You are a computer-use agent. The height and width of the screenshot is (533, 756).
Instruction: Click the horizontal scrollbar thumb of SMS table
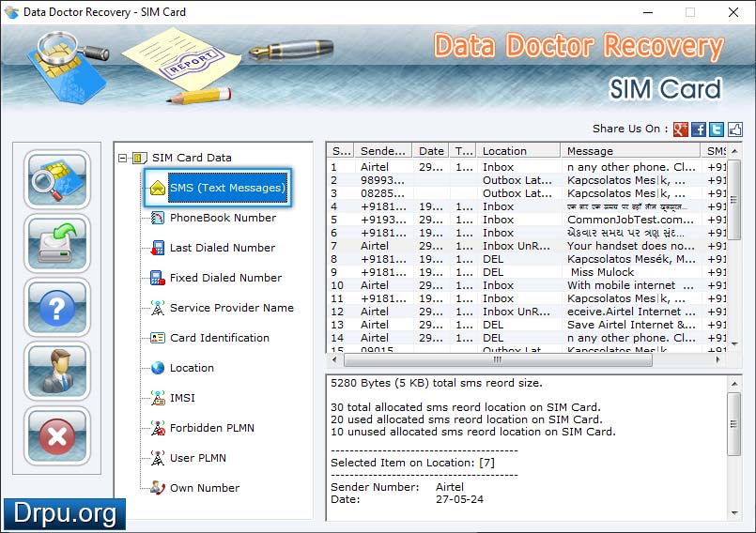click(498, 359)
